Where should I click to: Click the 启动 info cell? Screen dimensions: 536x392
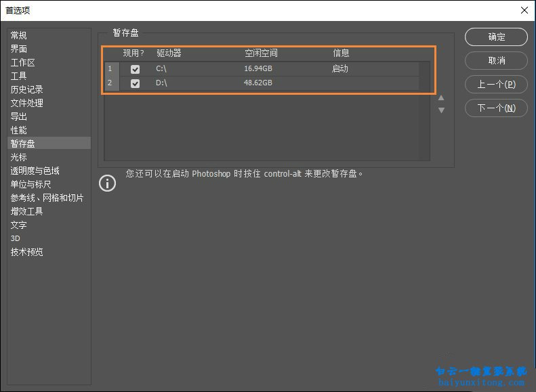[x=339, y=68]
